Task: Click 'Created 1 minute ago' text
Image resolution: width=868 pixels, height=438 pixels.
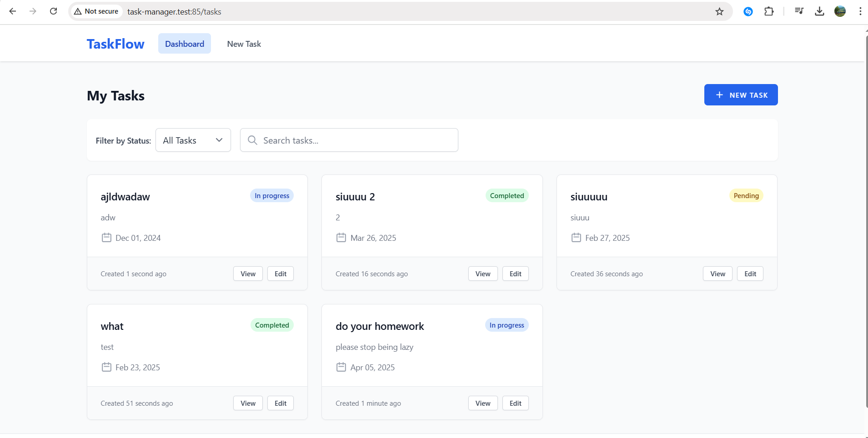Action: click(368, 403)
